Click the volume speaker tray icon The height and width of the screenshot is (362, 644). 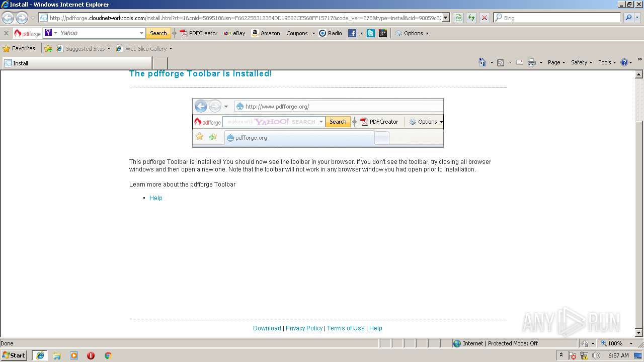(x=596, y=355)
